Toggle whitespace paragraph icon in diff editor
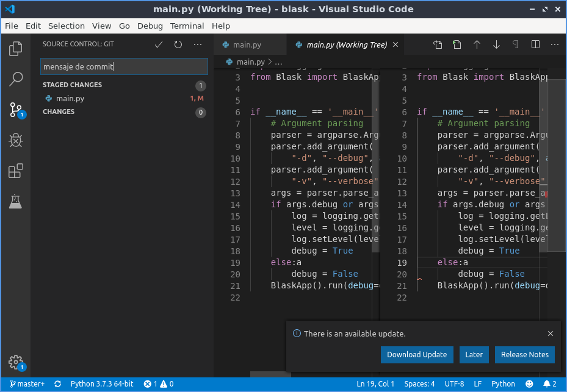This screenshot has width=567, height=392. pos(516,45)
